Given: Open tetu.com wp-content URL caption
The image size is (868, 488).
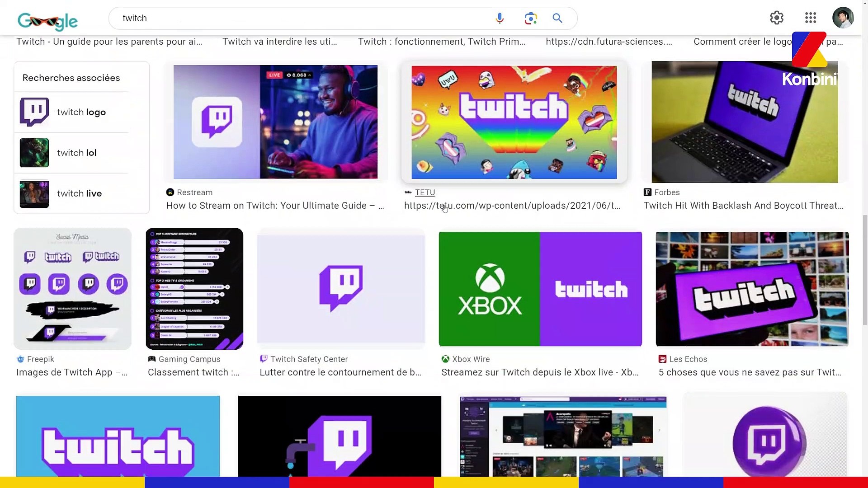Looking at the screenshot, I should click(512, 206).
